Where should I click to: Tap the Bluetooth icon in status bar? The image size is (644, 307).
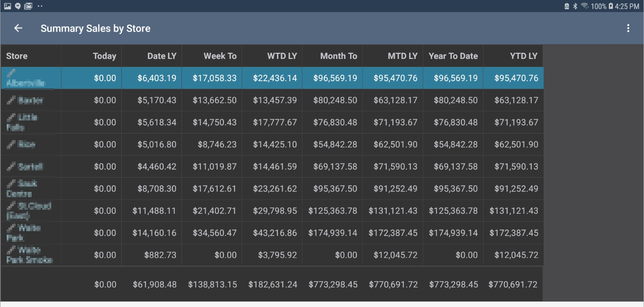(575, 6)
